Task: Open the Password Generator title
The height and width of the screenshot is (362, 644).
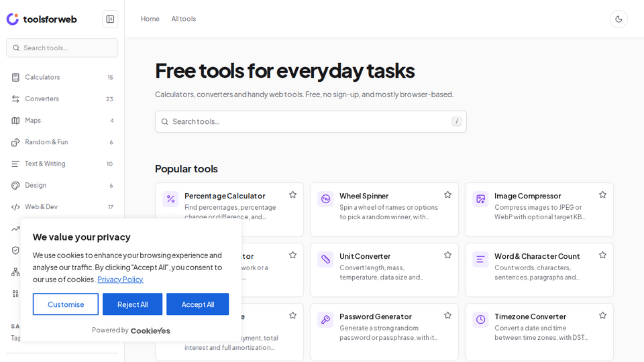Action: [376, 317]
